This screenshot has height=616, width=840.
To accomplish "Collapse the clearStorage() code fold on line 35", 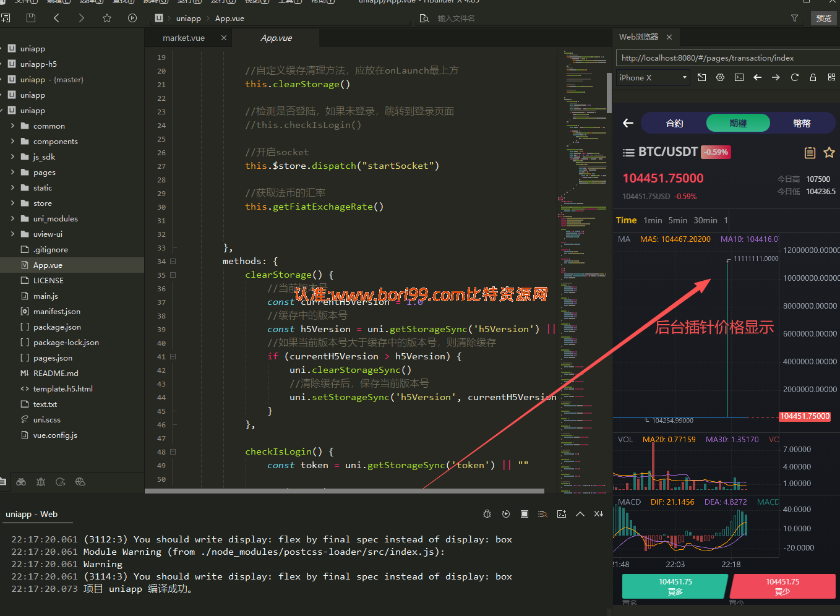I will pyautogui.click(x=173, y=275).
